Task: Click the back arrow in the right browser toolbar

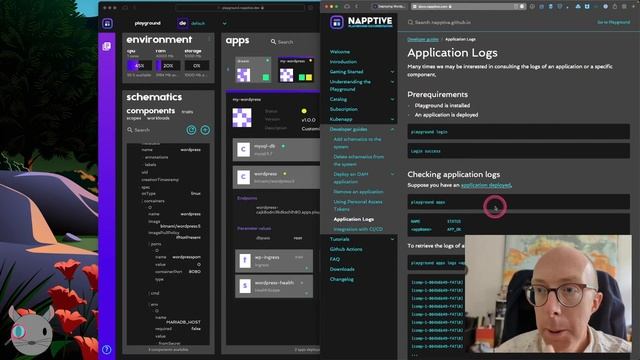Action: pos(356,7)
